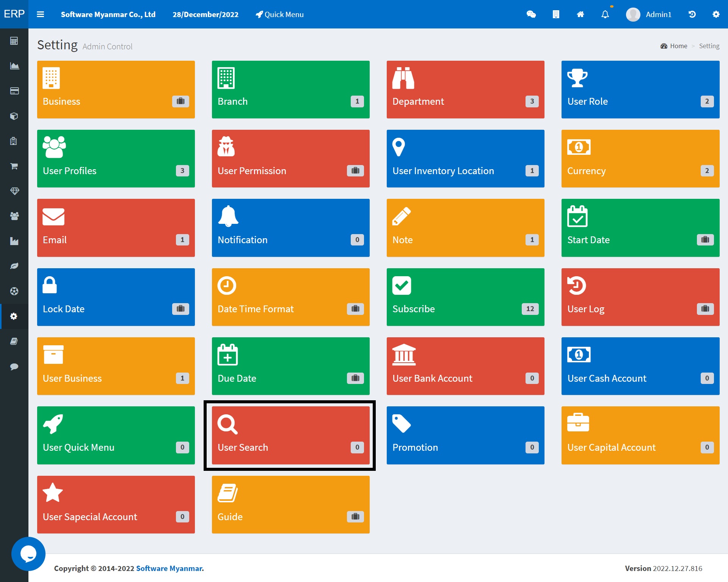
Task: Open diamond icon in sidebar
Action: click(14, 191)
